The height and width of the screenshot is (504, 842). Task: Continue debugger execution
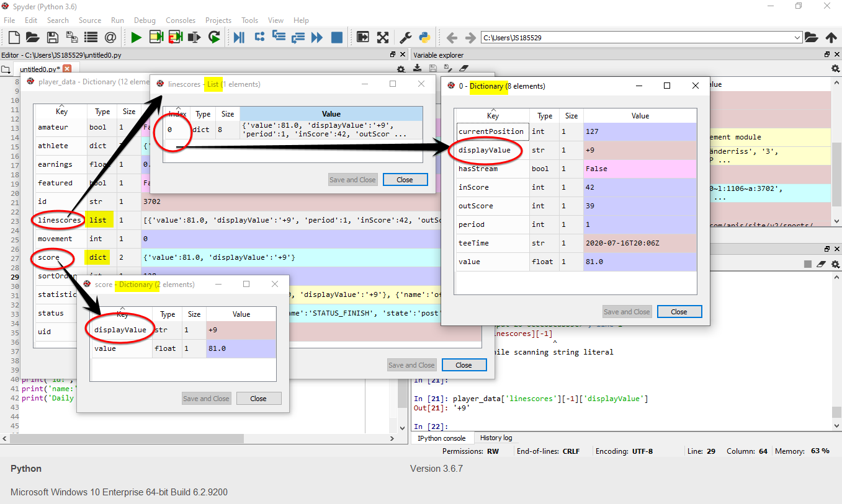(x=317, y=37)
